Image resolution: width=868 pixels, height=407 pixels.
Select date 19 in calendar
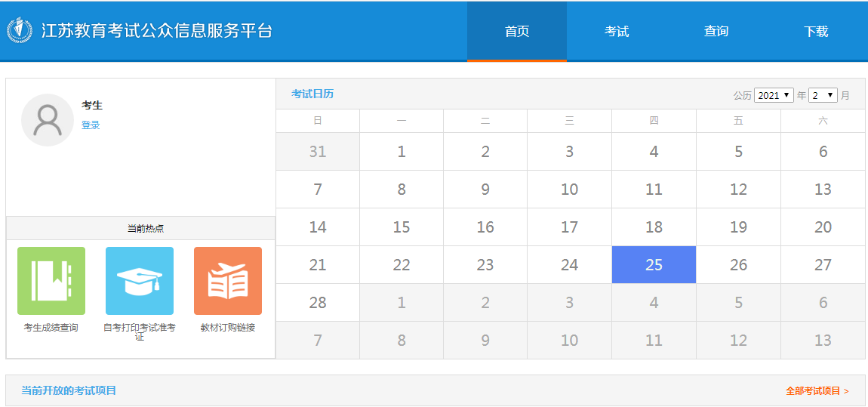(x=738, y=227)
